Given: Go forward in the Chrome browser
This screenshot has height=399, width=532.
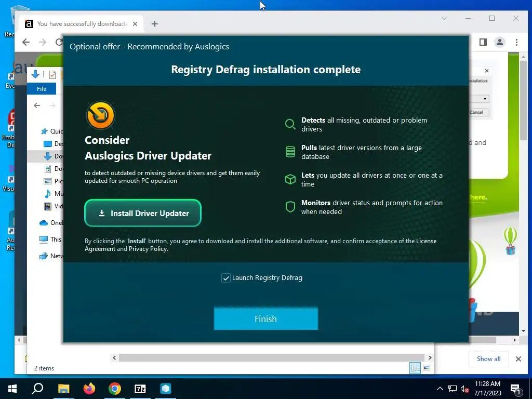Looking at the screenshot, I should [x=43, y=42].
